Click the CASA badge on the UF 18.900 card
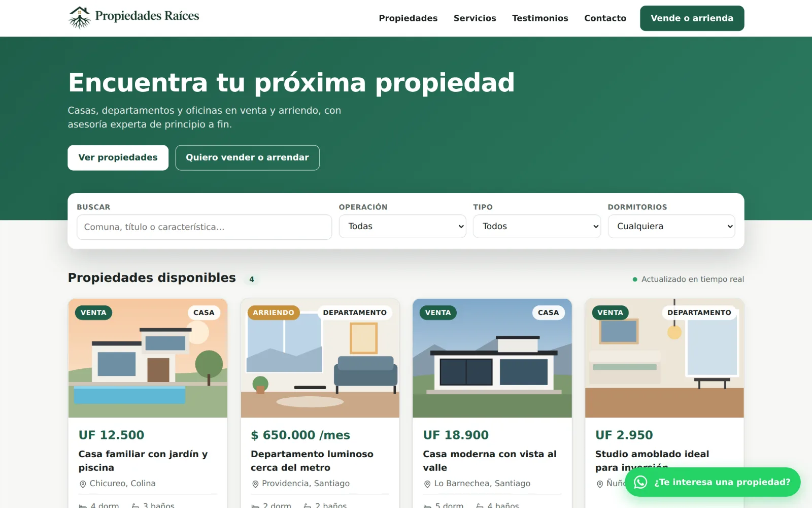 pos(549,312)
